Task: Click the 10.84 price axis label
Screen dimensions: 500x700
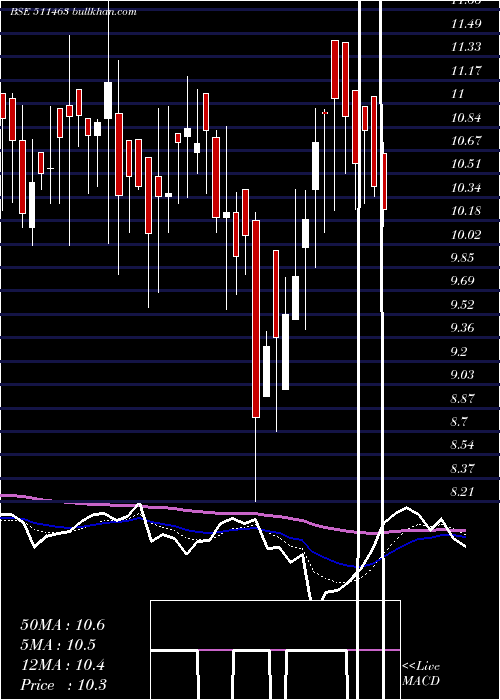Action: click(x=466, y=118)
